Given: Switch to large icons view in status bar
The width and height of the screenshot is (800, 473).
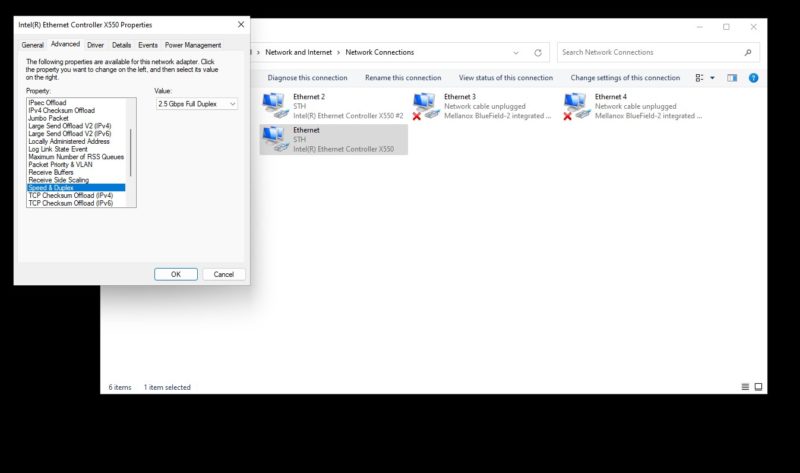Looking at the screenshot, I should [758, 387].
